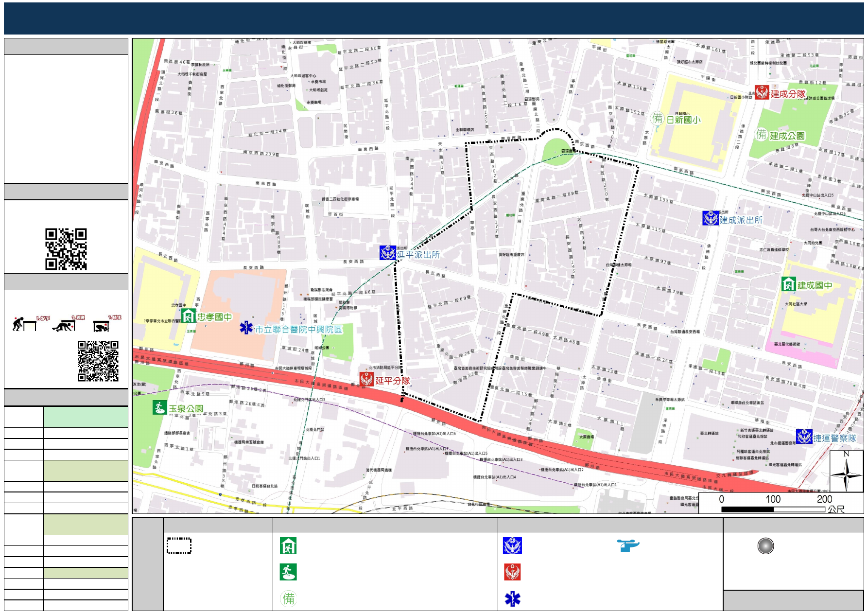Click the 臺北轉運站 label
The width and height of the screenshot is (868, 614).
click(x=709, y=433)
